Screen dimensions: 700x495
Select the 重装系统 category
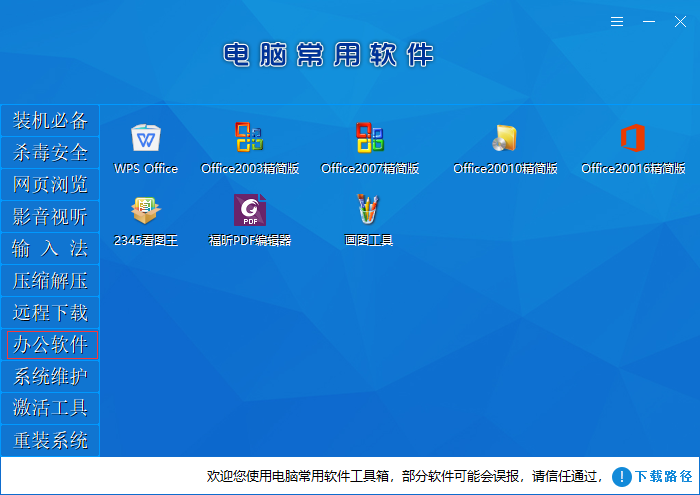[x=50, y=440]
